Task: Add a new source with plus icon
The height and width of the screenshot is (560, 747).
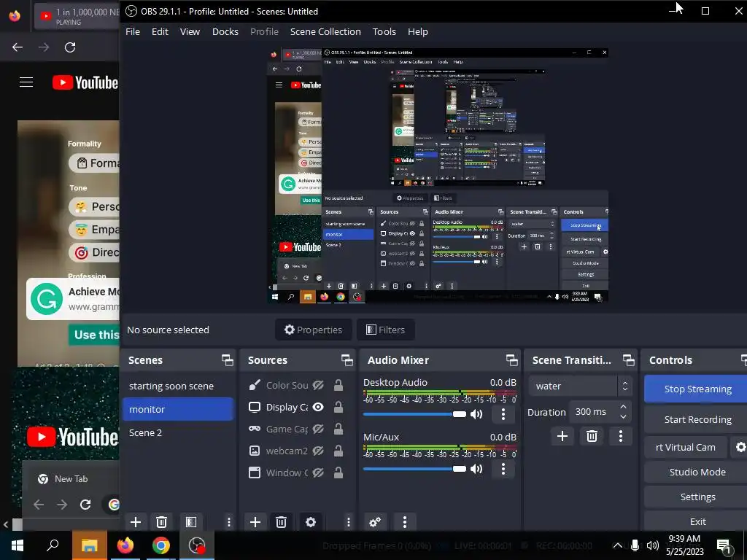Action: (255, 522)
